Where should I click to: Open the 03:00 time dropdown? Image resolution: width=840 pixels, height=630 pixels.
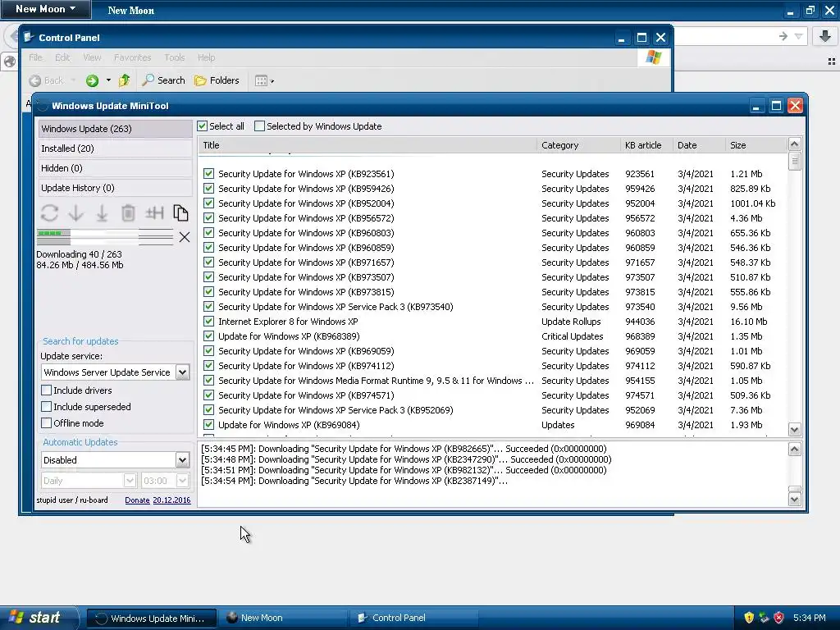(182, 481)
